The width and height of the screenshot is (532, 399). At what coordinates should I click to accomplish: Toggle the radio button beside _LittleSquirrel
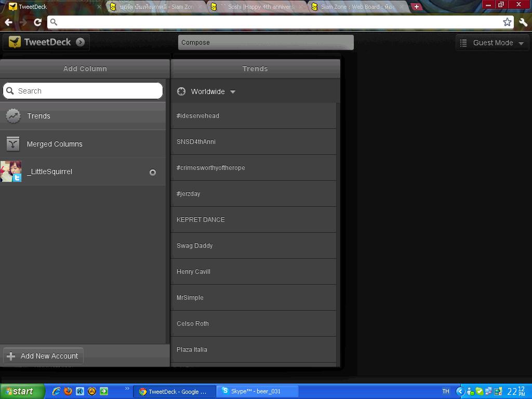point(153,172)
